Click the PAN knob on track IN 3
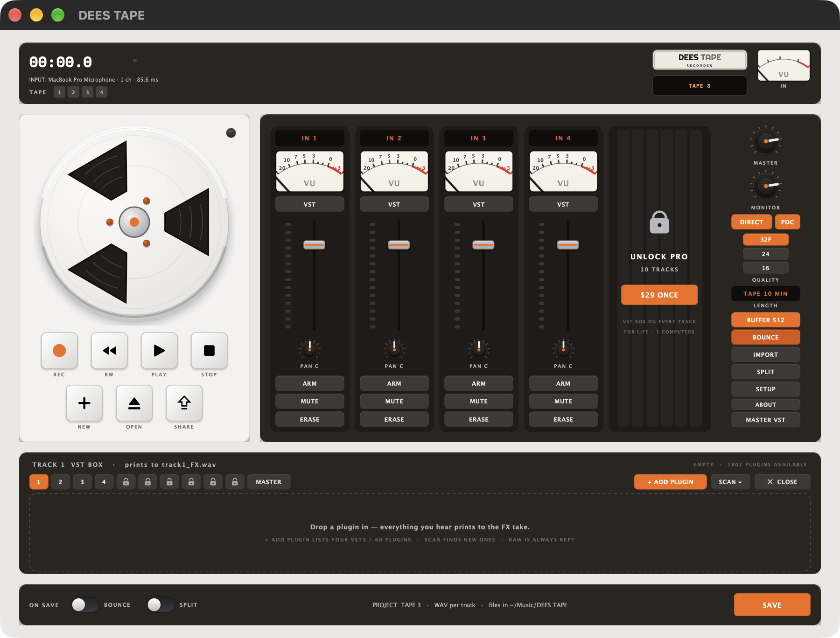 [478, 349]
